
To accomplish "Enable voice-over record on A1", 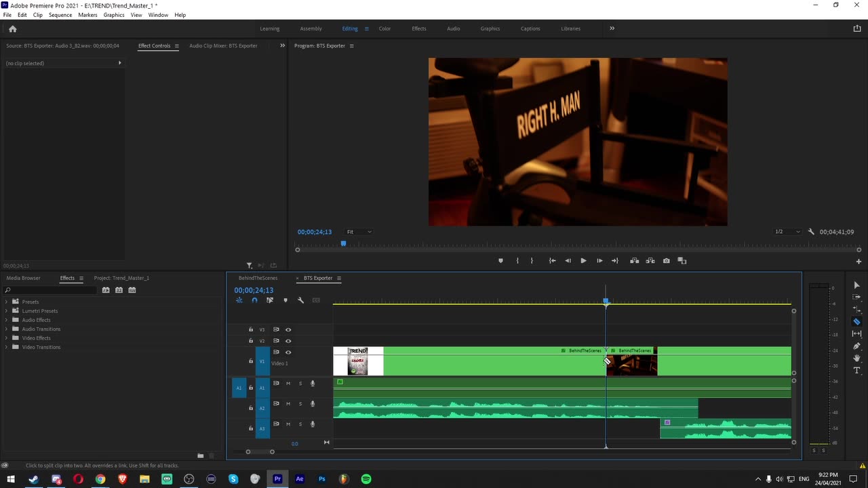I will coord(313,384).
